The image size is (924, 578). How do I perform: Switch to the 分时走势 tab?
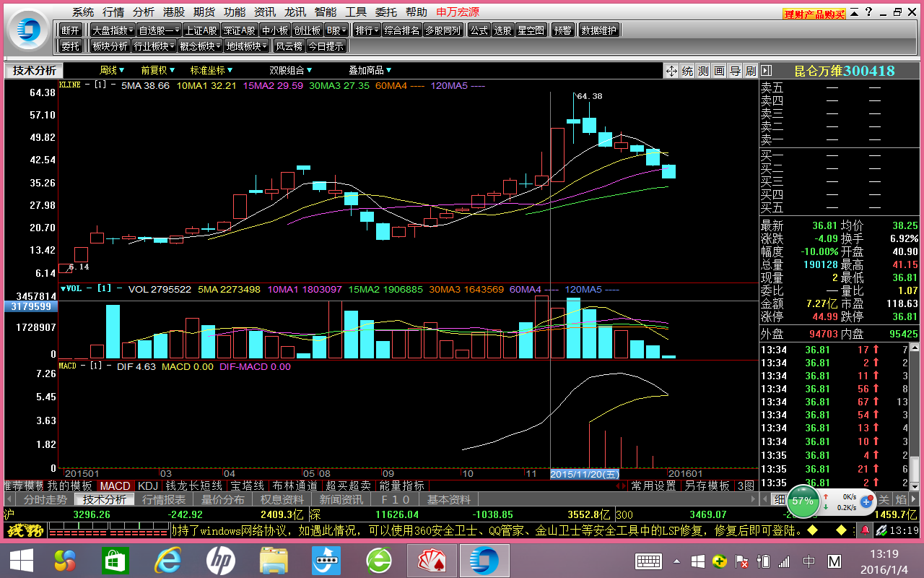coord(45,499)
